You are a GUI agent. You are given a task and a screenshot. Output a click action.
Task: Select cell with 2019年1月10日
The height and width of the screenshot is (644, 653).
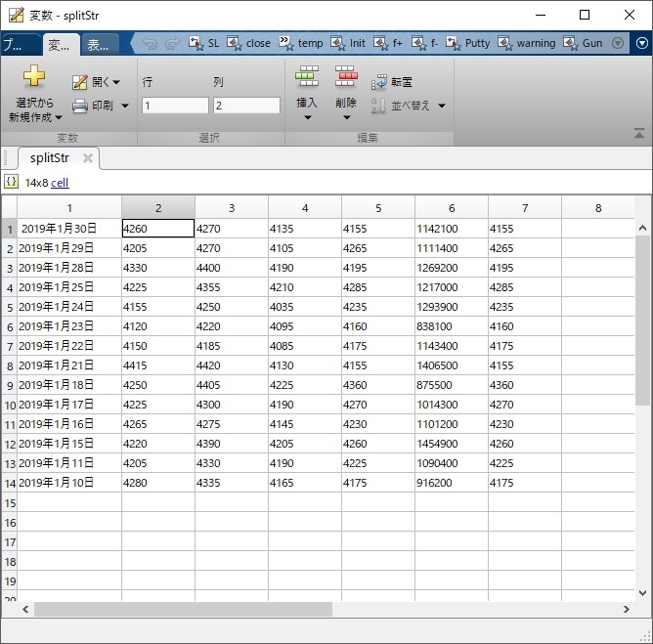[69, 483]
